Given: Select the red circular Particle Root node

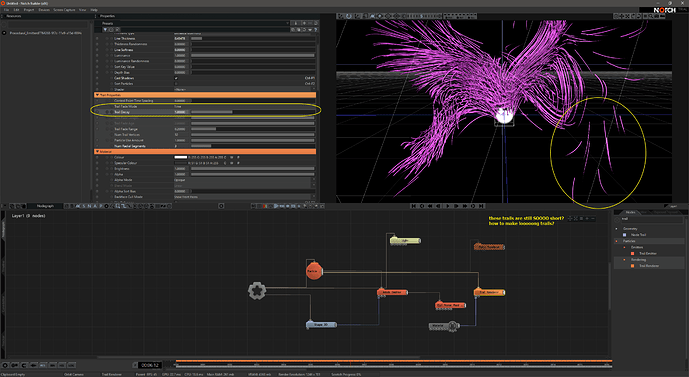Looking at the screenshot, I should point(313,271).
